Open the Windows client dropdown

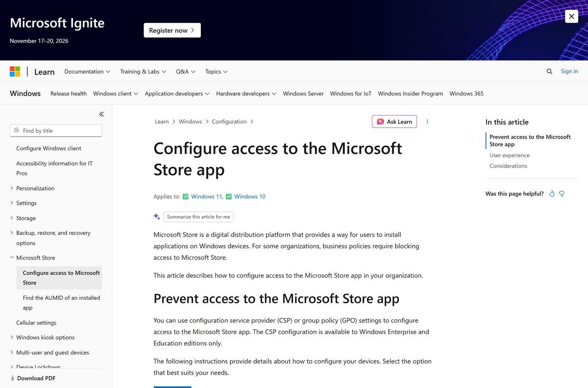click(x=116, y=94)
